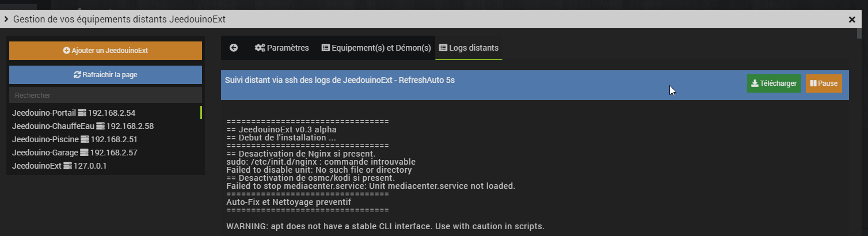Screen dimensions: 868x236
Task: Click the gears icon on Paramètres tab
Action: pyautogui.click(x=260, y=48)
